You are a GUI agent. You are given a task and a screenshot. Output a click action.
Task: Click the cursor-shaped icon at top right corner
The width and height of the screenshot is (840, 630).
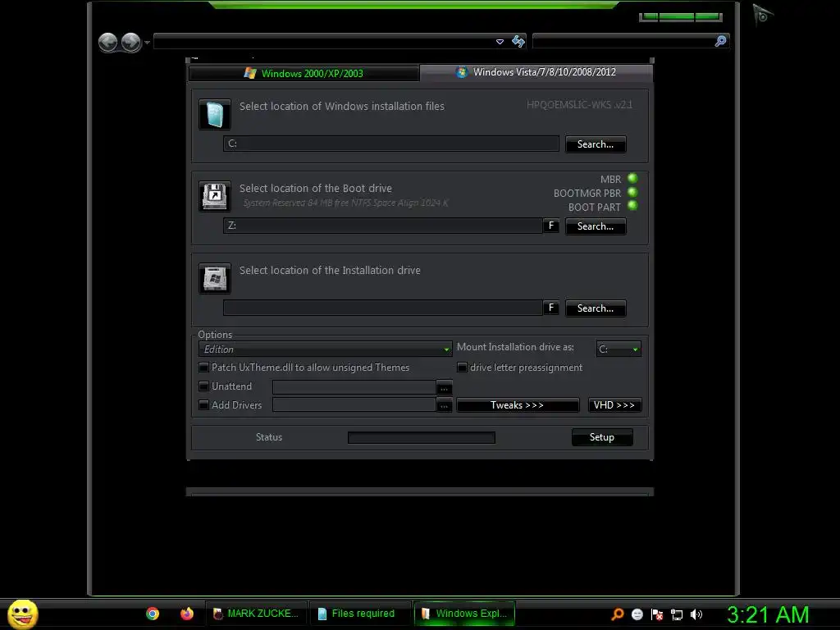(x=762, y=15)
